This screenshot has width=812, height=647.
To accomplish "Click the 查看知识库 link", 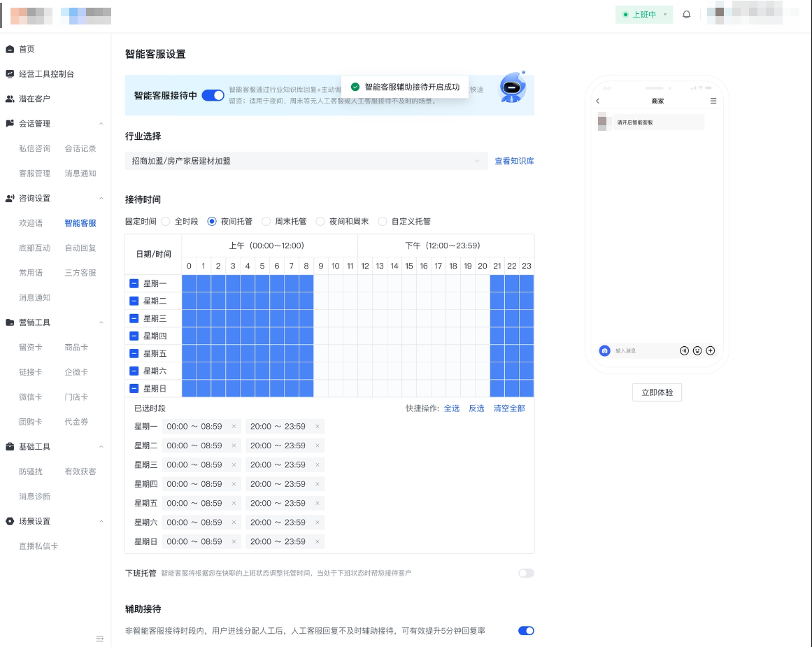I will 514,161.
